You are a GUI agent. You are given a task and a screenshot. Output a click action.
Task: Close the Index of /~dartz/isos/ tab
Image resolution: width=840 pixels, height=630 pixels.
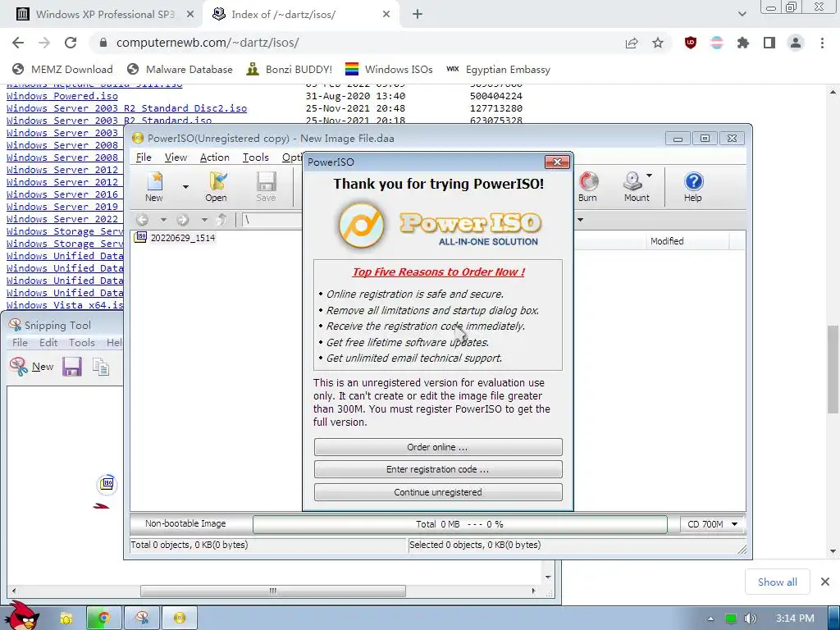coord(386,15)
